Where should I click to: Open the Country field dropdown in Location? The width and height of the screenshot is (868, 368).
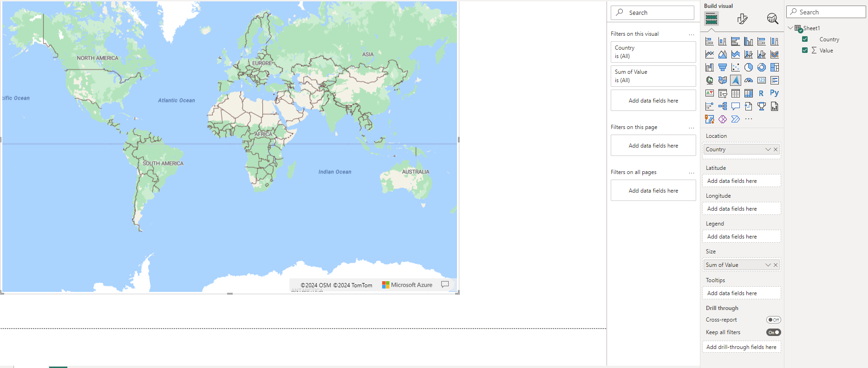[768, 149]
